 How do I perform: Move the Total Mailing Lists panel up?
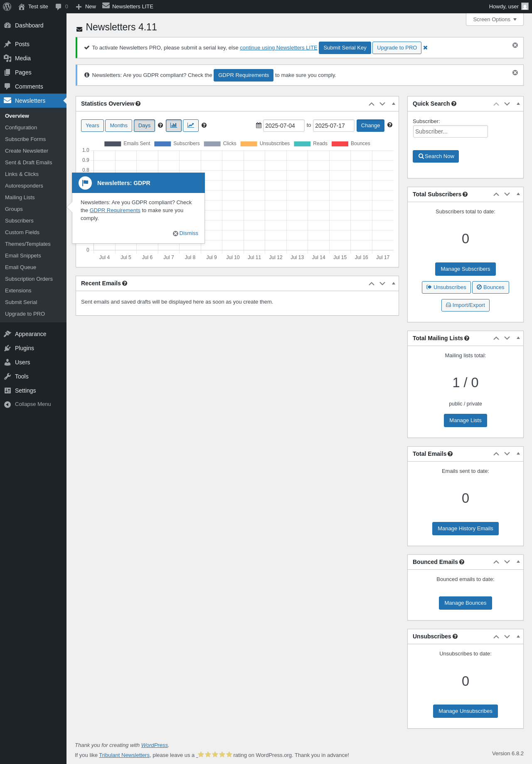tap(496, 338)
